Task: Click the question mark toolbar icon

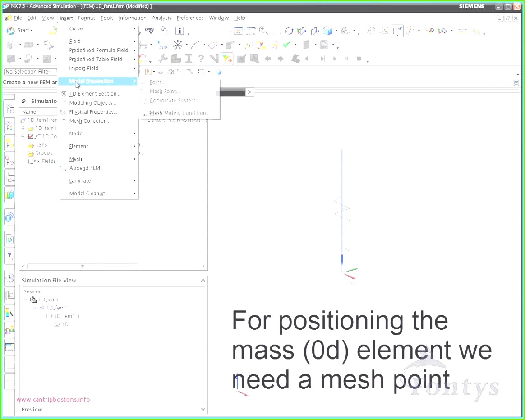Action: tap(201, 59)
